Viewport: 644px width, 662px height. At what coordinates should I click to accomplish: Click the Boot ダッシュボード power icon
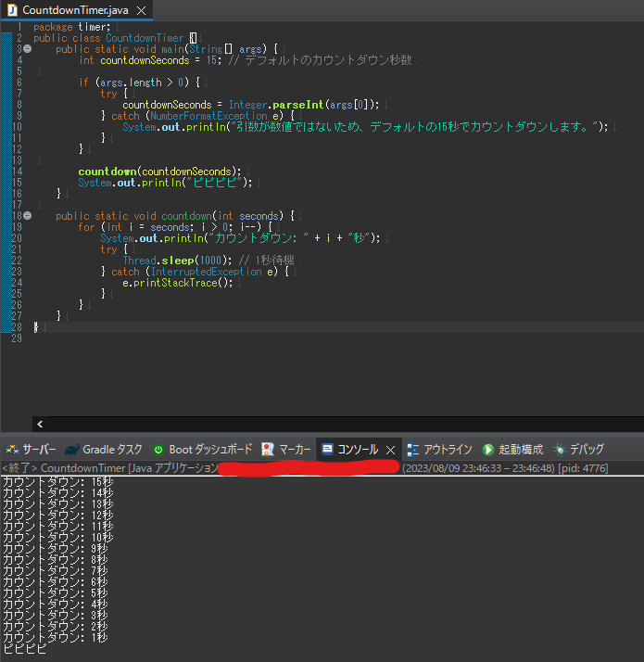click(158, 450)
